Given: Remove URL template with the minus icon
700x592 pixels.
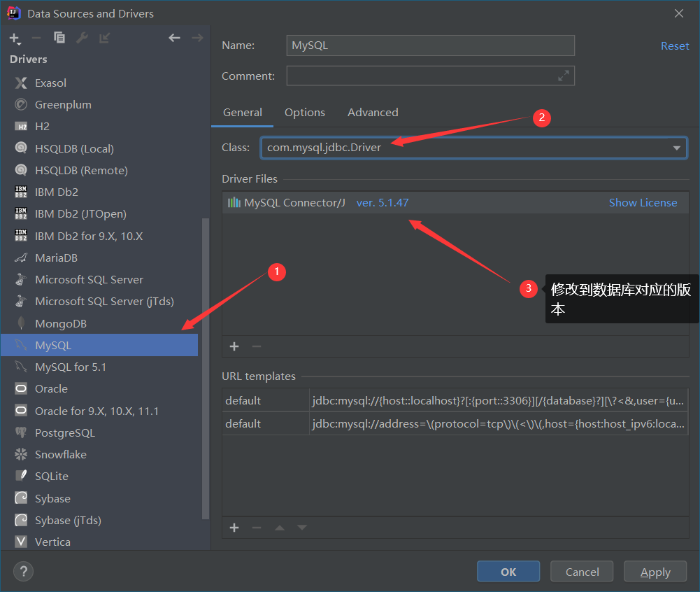Looking at the screenshot, I should pyautogui.click(x=257, y=528).
